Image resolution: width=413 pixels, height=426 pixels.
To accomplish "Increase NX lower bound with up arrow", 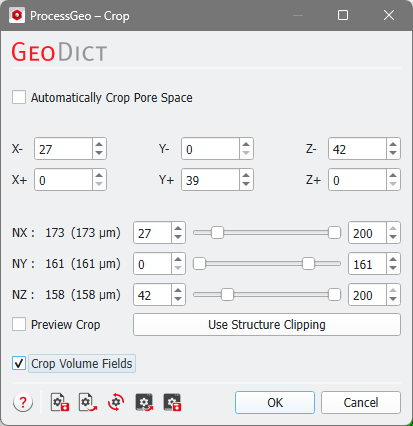I will pos(178,228).
